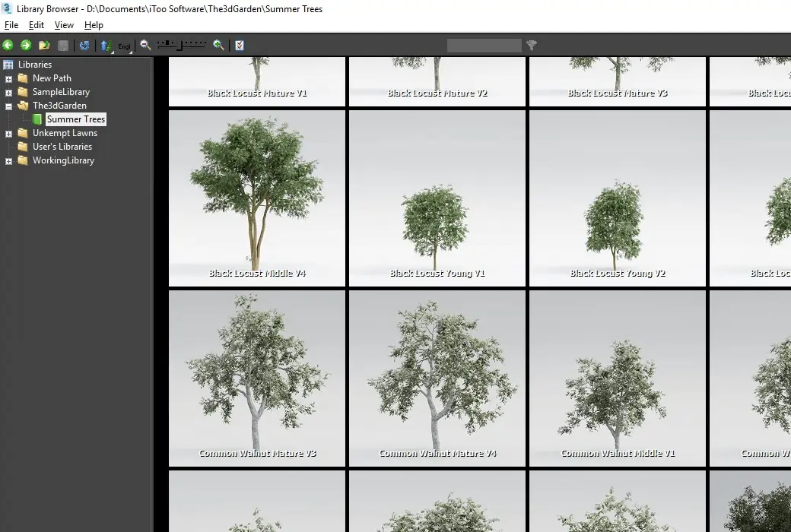Viewport: 791px width, 532px height.
Task: Select Black Locust Mature V3 thumbnail
Action: pyautogui.click(x=618, y=81)
